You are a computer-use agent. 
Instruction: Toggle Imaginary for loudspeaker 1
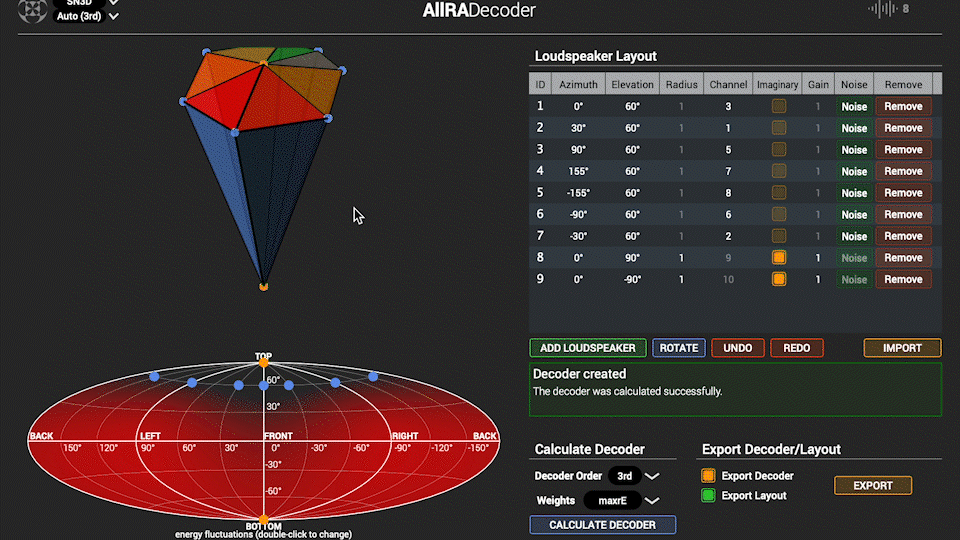[x=779, y=106]
